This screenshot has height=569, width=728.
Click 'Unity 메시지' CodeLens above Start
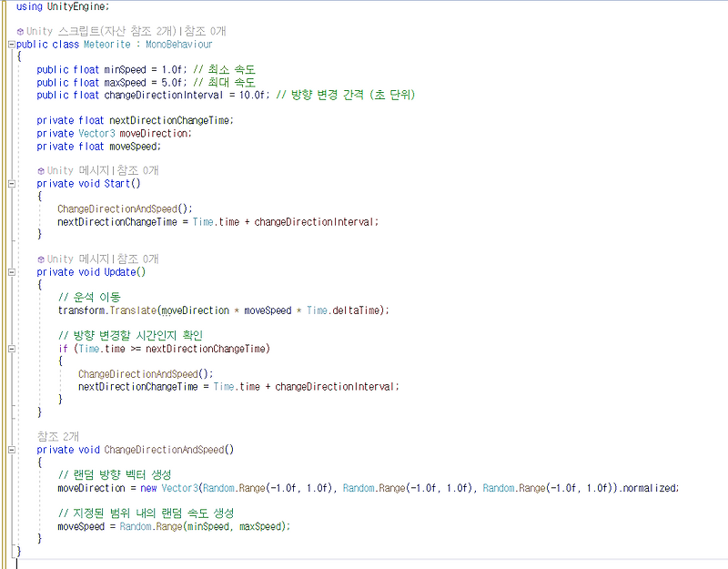78,170
